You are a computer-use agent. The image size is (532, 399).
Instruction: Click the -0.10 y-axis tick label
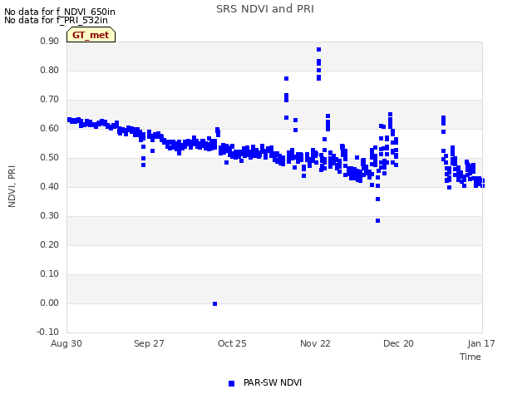coord(48,332)
